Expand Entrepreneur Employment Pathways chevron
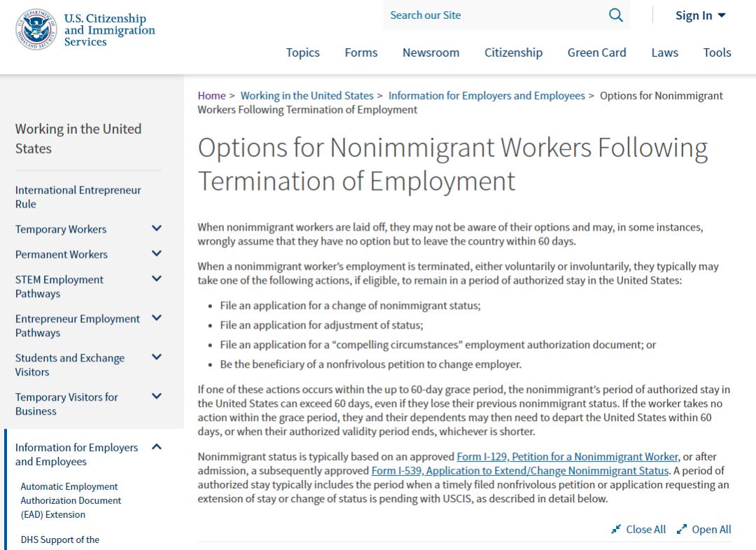This screenshot has width=756, height=550. 157,318
